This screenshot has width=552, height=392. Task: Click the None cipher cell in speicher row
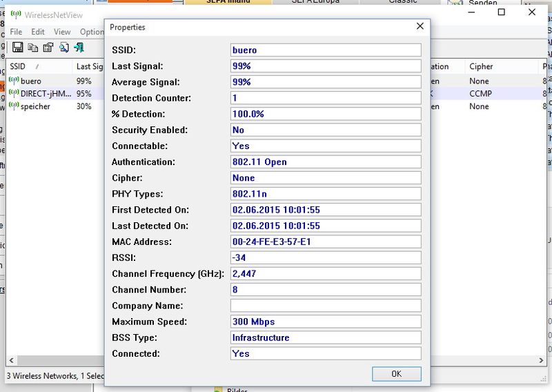(x=479, y=106)
